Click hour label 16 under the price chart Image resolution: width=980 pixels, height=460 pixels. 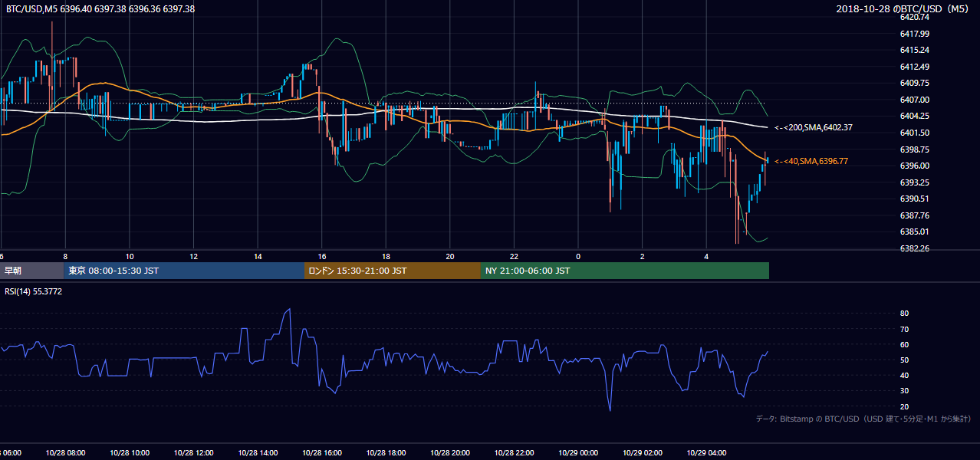pos(322,256)
